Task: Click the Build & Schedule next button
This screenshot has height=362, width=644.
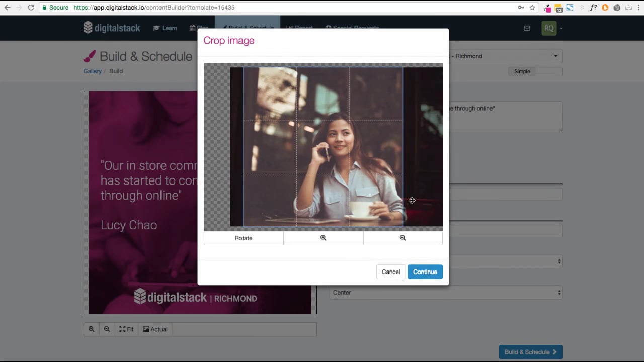Action: pyautogui.click(x=531, y=352)
